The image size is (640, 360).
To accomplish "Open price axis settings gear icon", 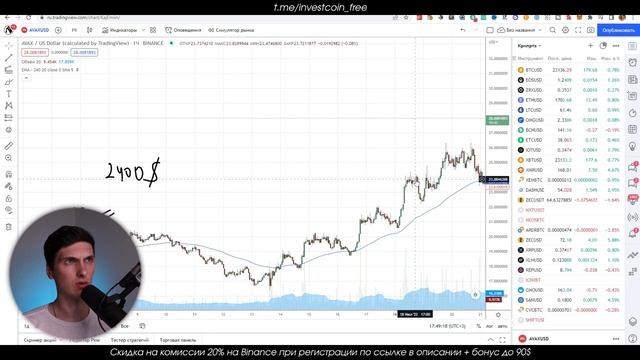I will click(x=498, y=315).
